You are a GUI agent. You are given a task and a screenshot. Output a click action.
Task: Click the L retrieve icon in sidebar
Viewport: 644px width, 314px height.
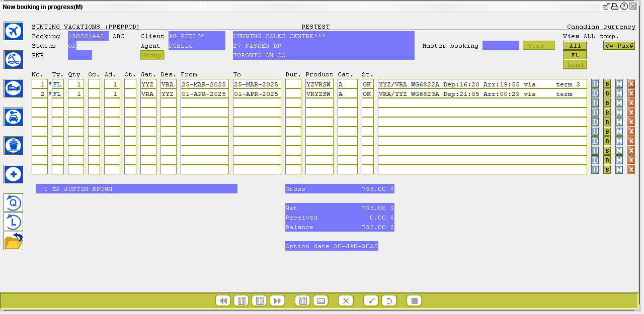(x=13, y=222)
